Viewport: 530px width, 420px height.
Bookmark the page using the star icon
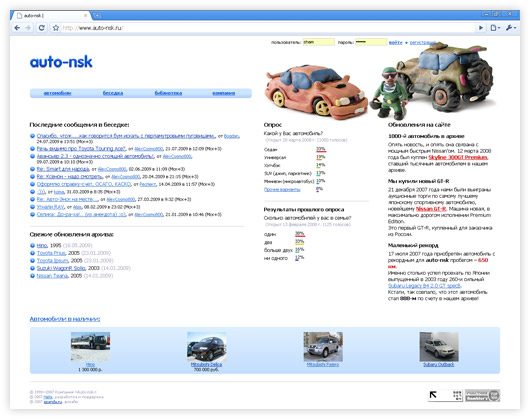point(56,28)
